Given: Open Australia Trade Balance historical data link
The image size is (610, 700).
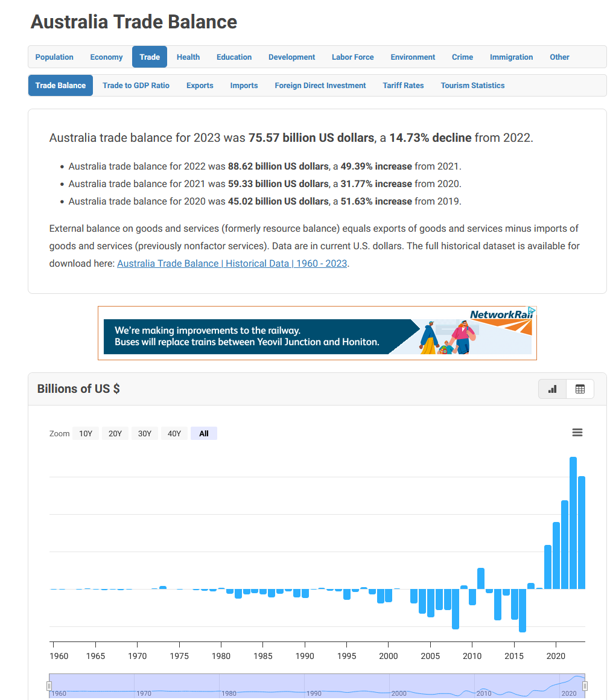Looking at the screenshot, I should coord(232,264).
